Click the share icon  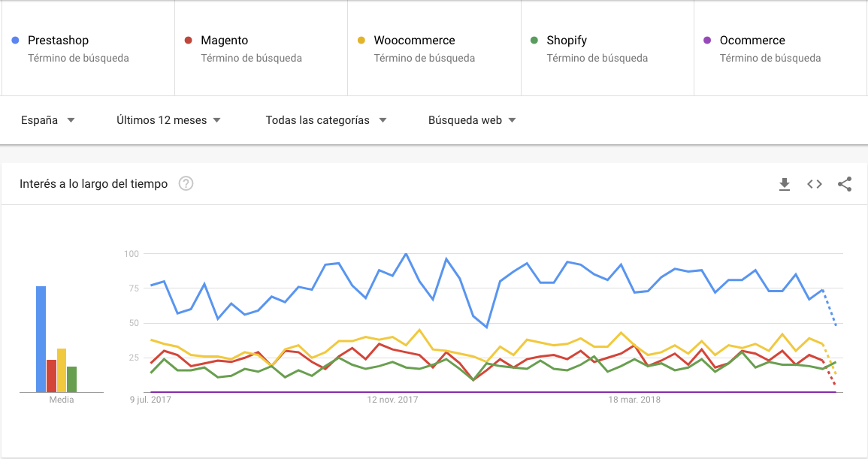845,184
